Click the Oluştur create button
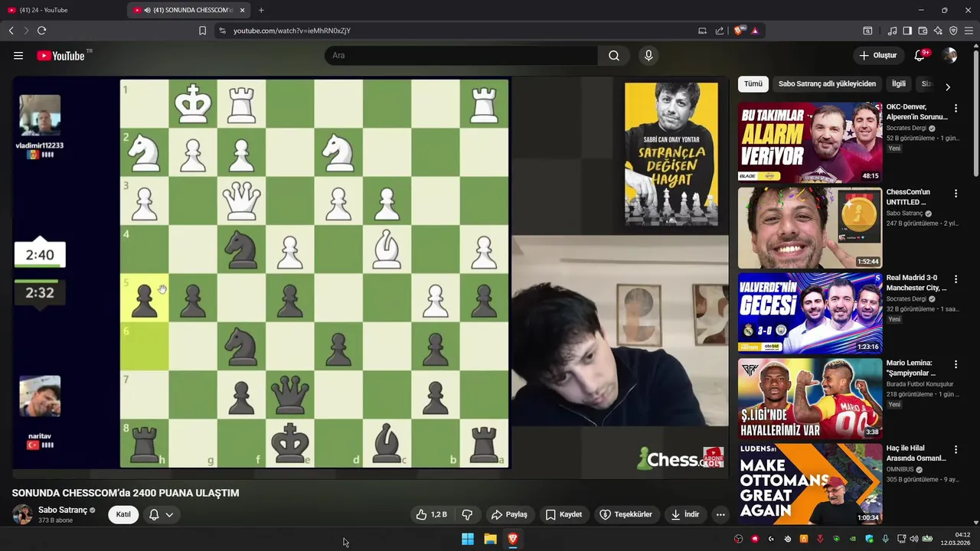 878,56
